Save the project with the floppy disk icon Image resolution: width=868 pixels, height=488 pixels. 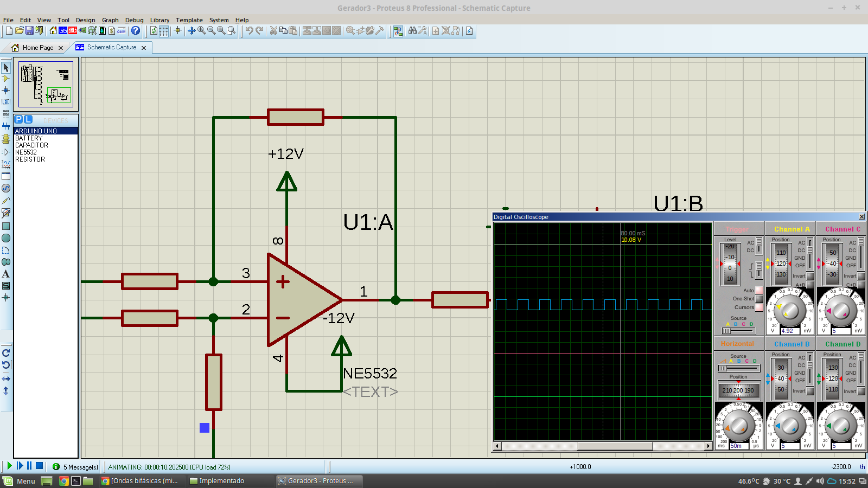(x=29, y=31)
